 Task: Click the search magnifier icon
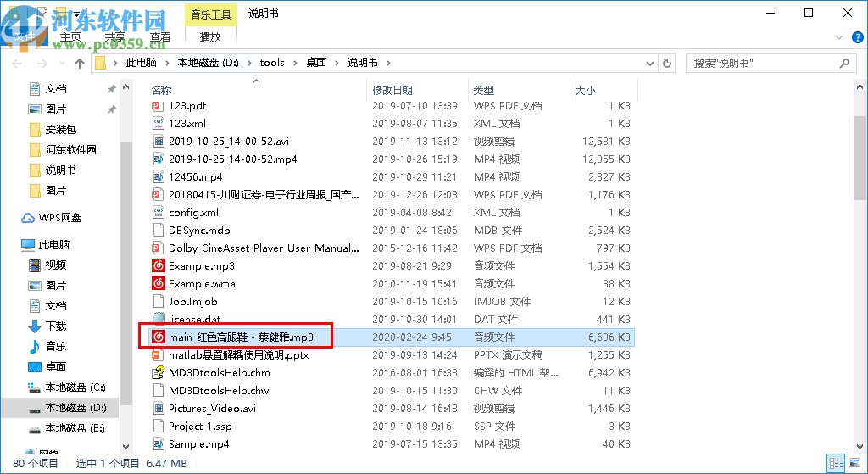point(844,63)
